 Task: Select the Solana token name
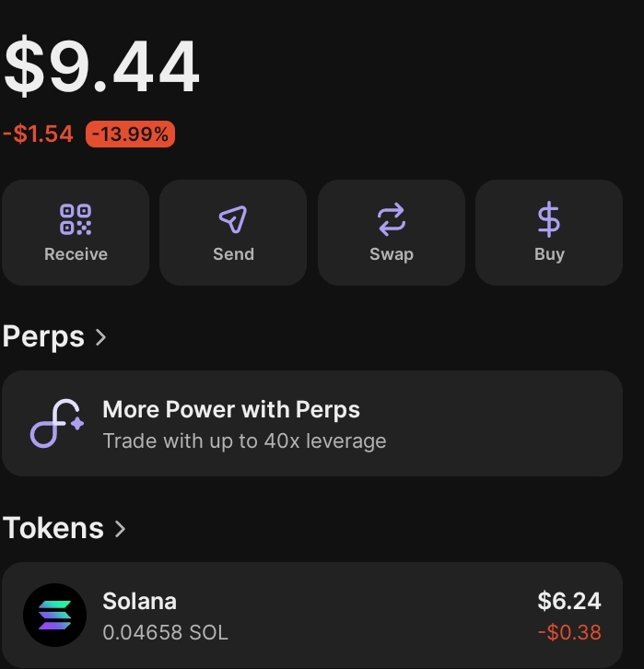(x=139, y=602)
